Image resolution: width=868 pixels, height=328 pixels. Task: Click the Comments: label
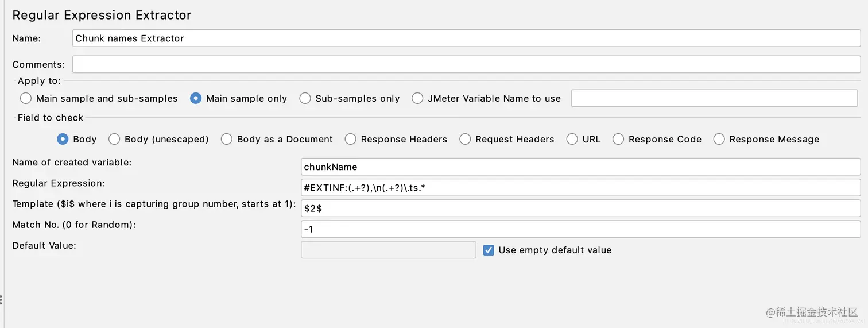(x=39, y=65)
